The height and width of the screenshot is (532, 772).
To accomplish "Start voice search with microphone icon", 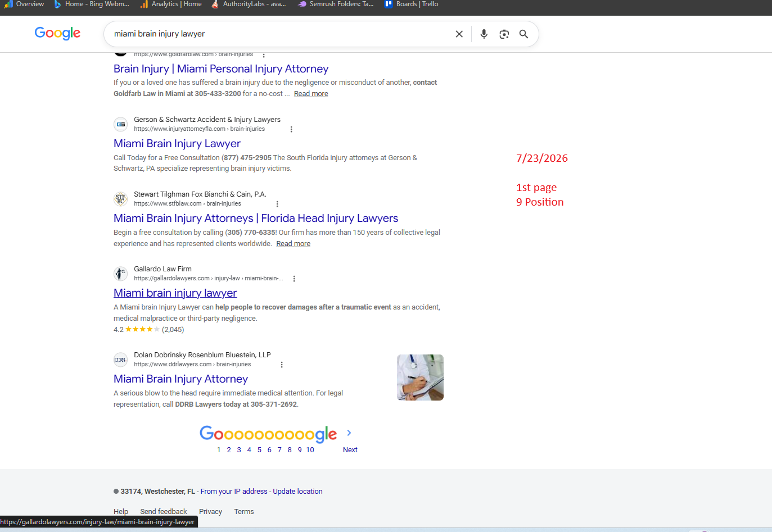I will [x=484, y=34].
